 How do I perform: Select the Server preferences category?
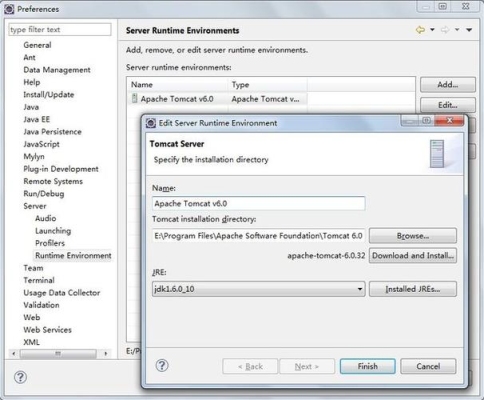[x=35, y=206]
